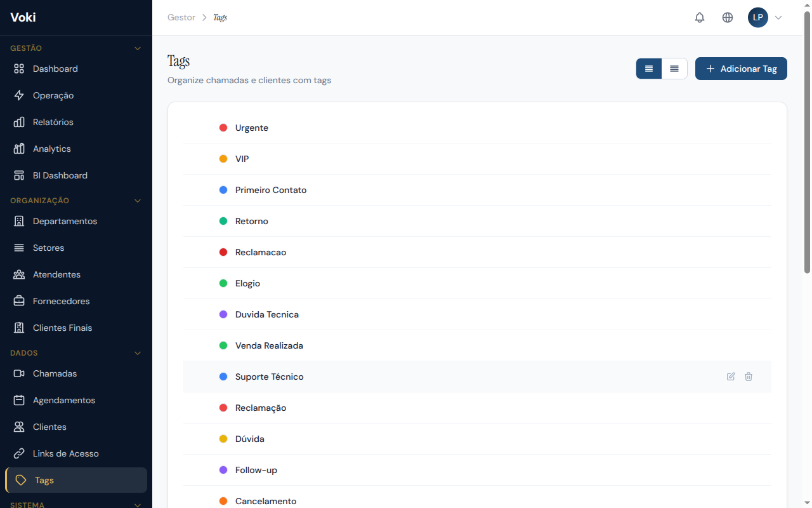Collapse the Organização sidebar section

pyautogui.click(x=138, y=201)
